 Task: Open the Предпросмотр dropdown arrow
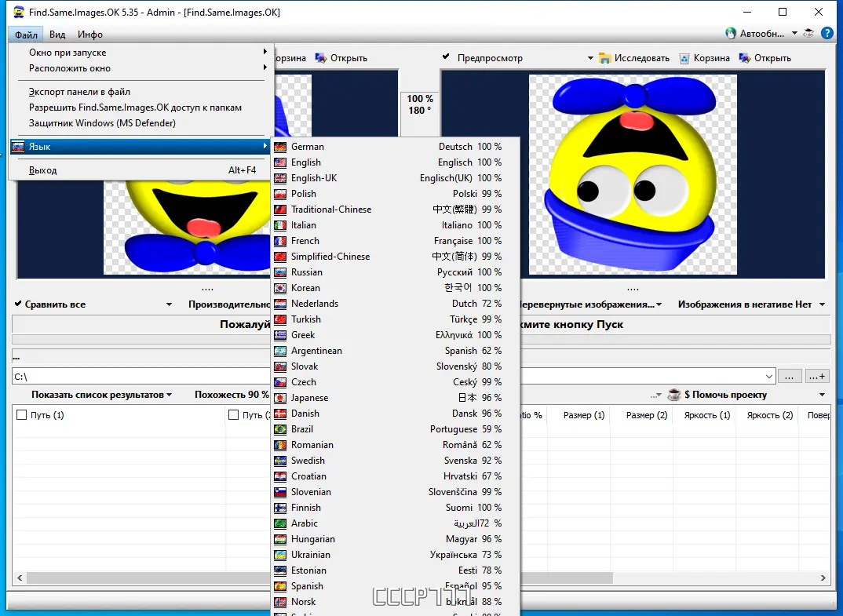pyautogui.click(x=590, y=58)
